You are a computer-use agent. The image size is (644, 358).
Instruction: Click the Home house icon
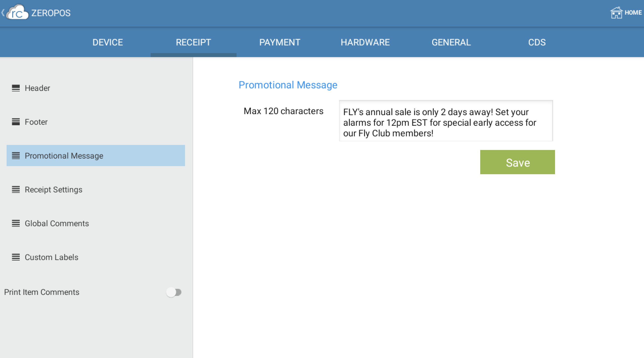click(x=616, y=13)
